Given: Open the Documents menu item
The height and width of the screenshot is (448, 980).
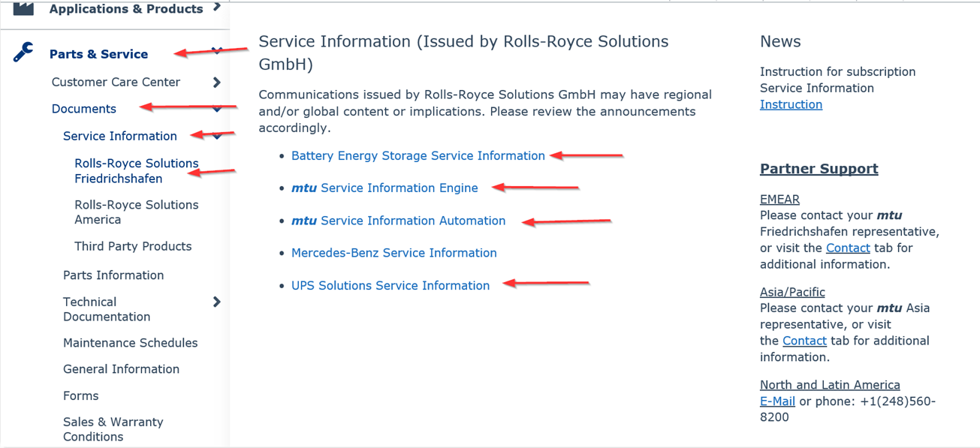Looking at the screenshot, I should [83, 109].
